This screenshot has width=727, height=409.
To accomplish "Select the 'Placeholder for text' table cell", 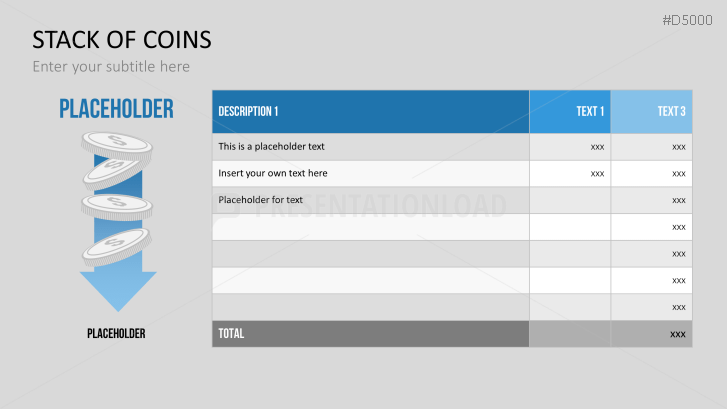I will coord(261,200).
